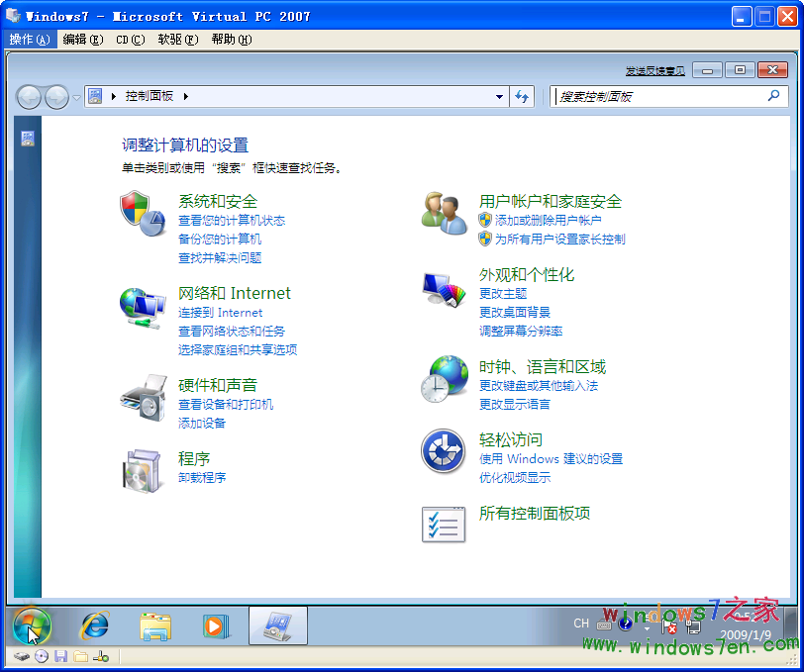Open the 轻松访问 accessibility icon
The width and height of the screenshot is (804, 672).
point(444,451)
